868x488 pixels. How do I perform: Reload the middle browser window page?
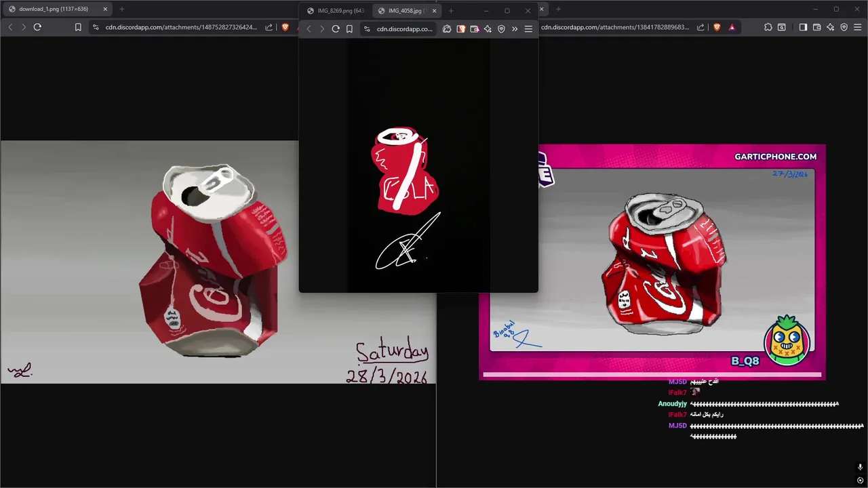coord(336,29)
